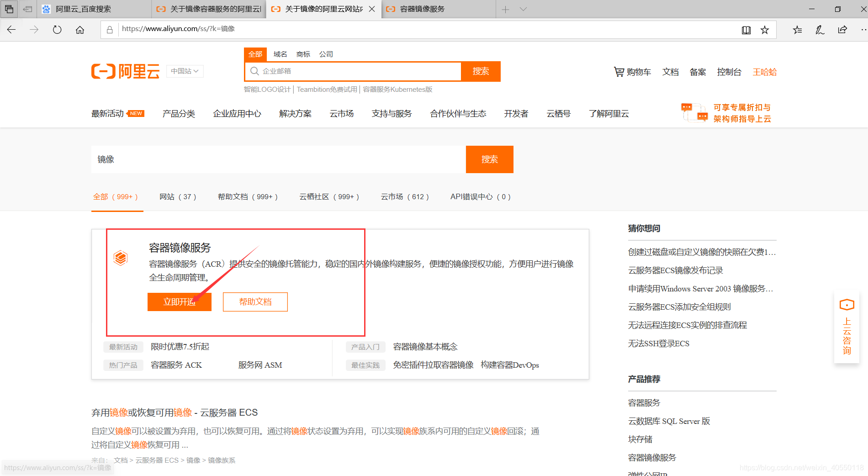Click the 立即开通 button
Image resolution: width=868 pixels, height=476 pixels.
[180, 302]
